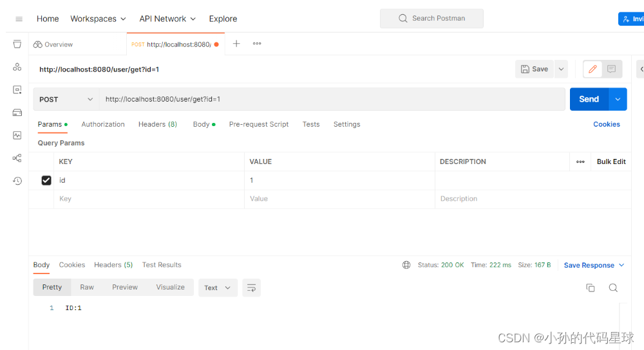This screenshot has width=644, height=350.
Task: Search within the response body
Action: coord(613,288)
